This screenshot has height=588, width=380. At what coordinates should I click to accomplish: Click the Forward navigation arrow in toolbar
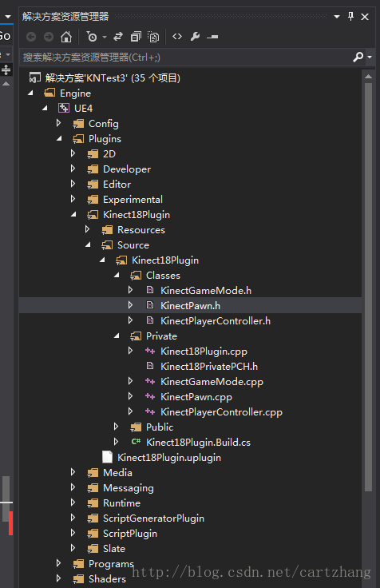[49, 37]
